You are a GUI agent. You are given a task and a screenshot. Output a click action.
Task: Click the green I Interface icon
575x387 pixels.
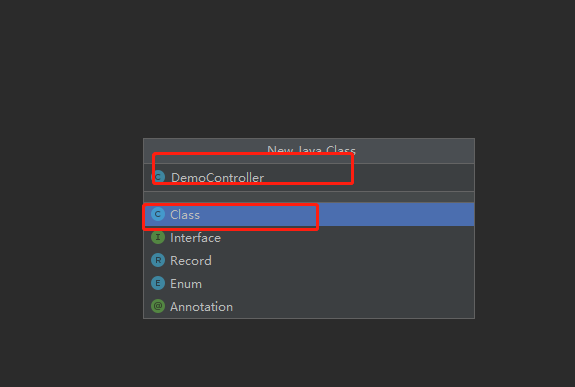point(158,237)
